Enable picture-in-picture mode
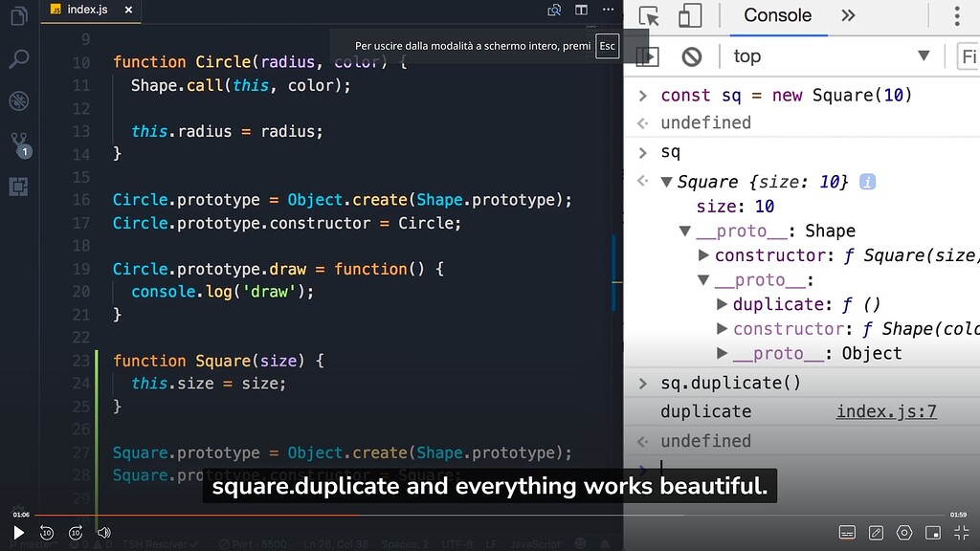Screen dimensions: 980x551 (931, 532)
